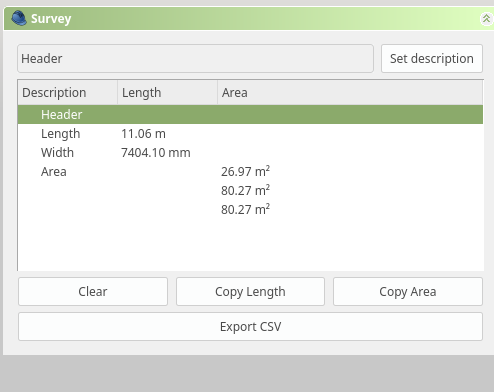
Task: Click the Survey helmet icon
Action: (x=19, y=18)
